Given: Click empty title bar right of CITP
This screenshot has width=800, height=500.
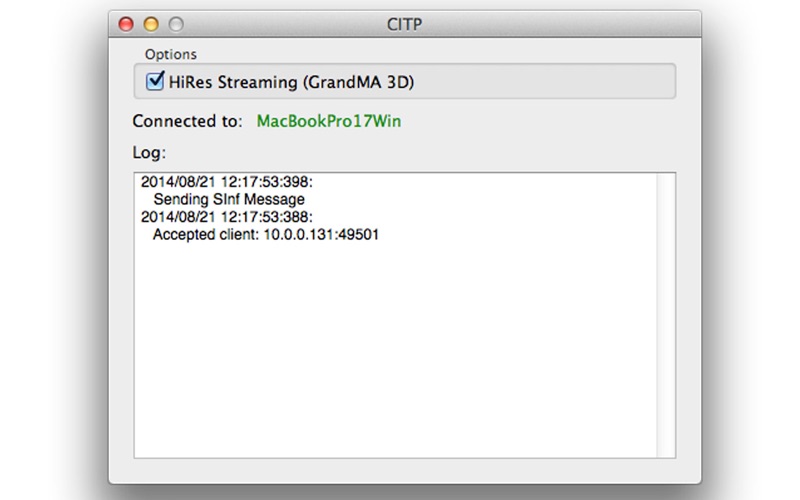Looking at the screenshot, I should click(561, 24).
